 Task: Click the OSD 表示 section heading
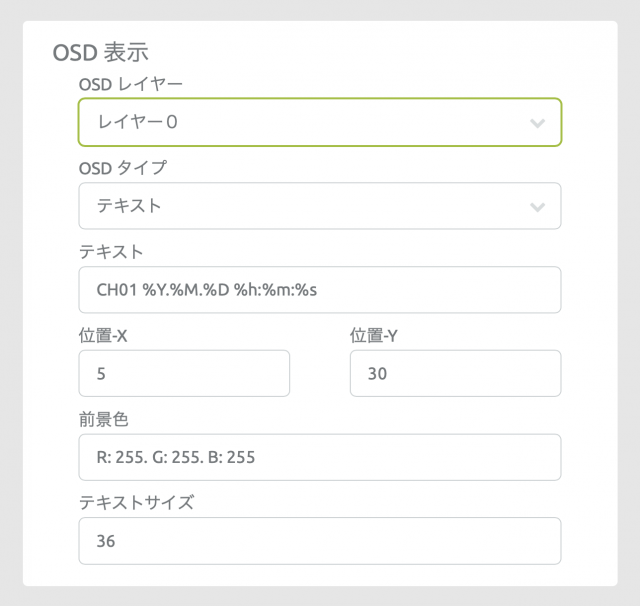click(99, 51)
